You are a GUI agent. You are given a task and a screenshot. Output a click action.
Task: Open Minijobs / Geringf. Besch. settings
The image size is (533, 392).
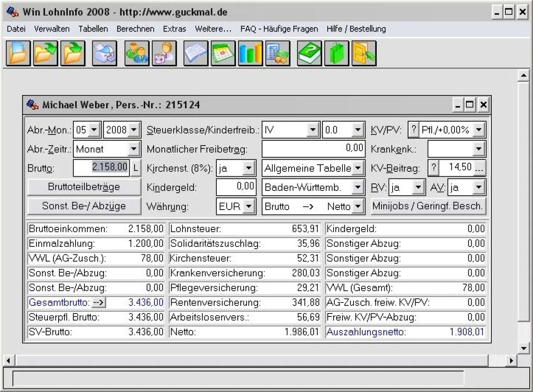[x=428, y=206]
